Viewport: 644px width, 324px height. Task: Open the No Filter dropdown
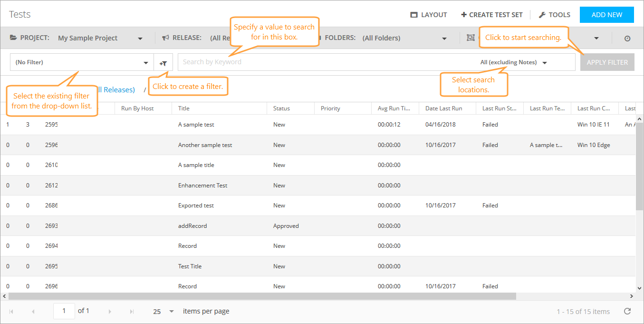pyautogui.click(x=145, y=62)
